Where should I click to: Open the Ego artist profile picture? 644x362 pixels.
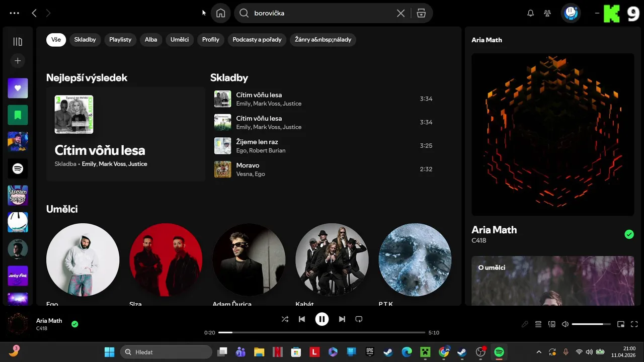(x=83, y=260)
